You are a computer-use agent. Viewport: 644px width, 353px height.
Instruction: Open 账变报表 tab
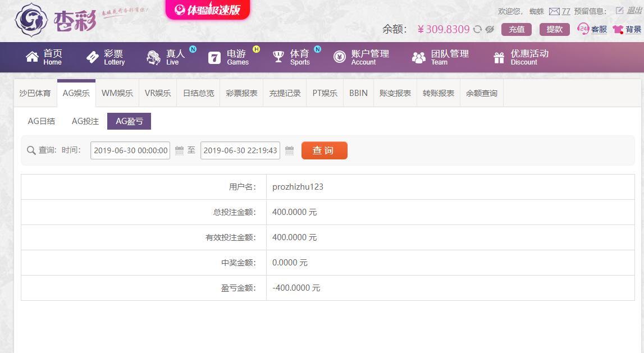(395, 93)
